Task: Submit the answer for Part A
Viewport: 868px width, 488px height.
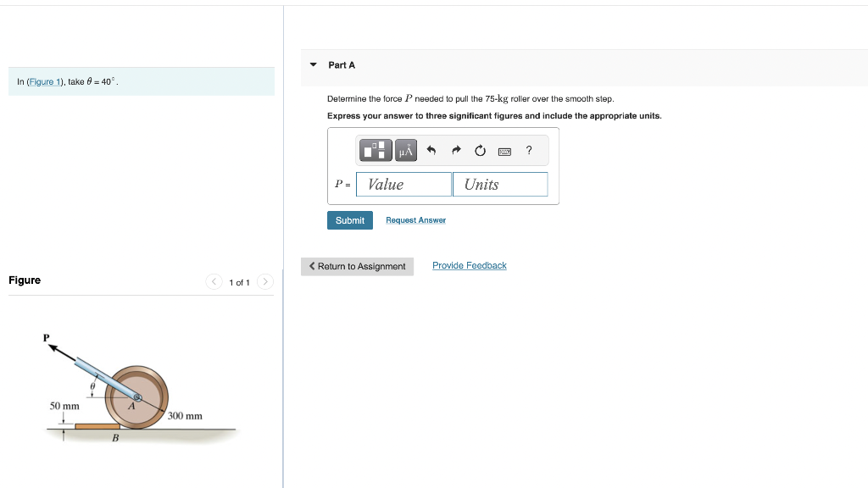Action: pyautogui.click(x=349, y=219)
